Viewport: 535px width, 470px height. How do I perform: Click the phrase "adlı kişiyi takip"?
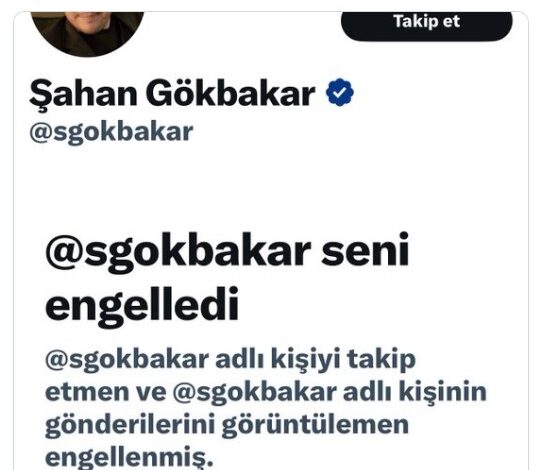(x=316, y=360)
